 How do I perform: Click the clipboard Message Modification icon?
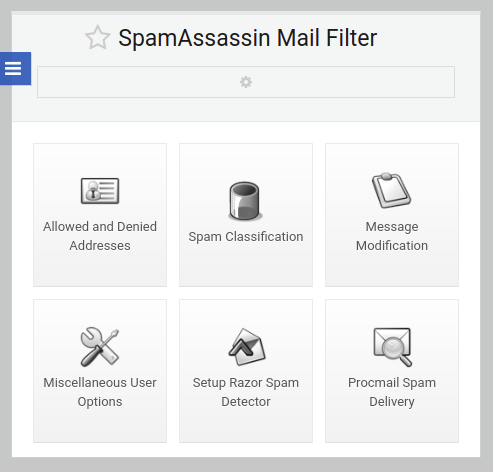point(392,190)
